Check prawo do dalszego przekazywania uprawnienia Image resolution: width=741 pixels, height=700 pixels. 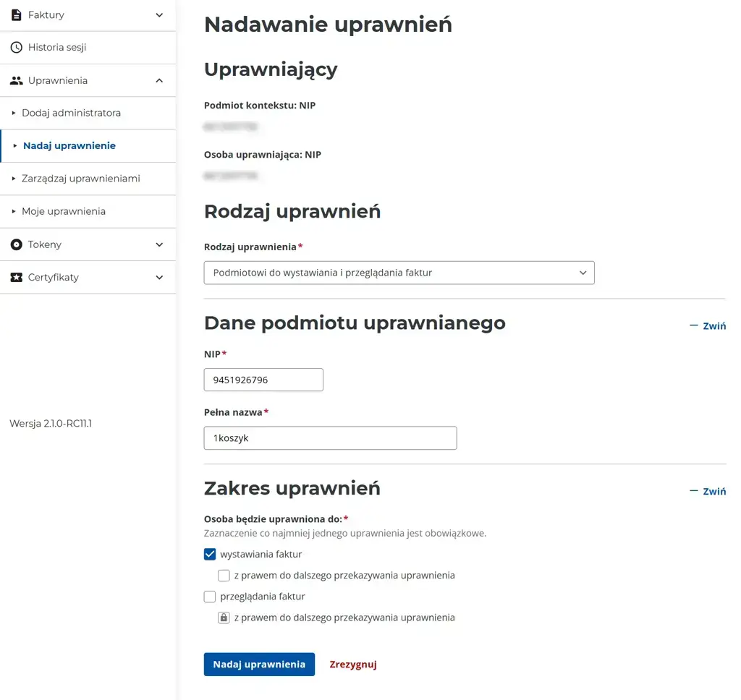pyautogui.click(x=224, y=575)
